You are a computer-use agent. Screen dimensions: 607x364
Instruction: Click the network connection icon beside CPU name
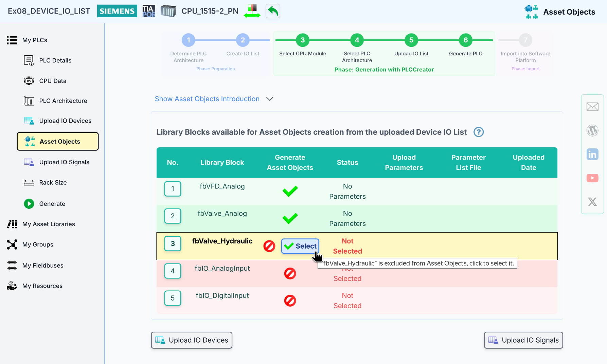[x=252, y=11]
